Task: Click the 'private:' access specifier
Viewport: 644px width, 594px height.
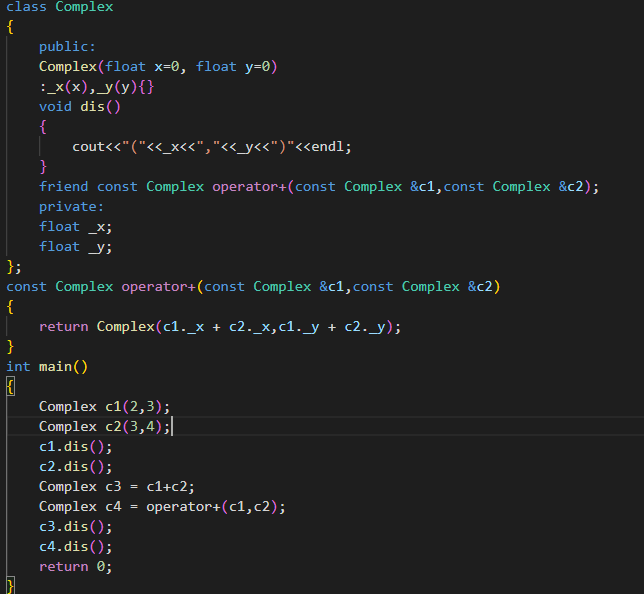Action: [71, 207]
